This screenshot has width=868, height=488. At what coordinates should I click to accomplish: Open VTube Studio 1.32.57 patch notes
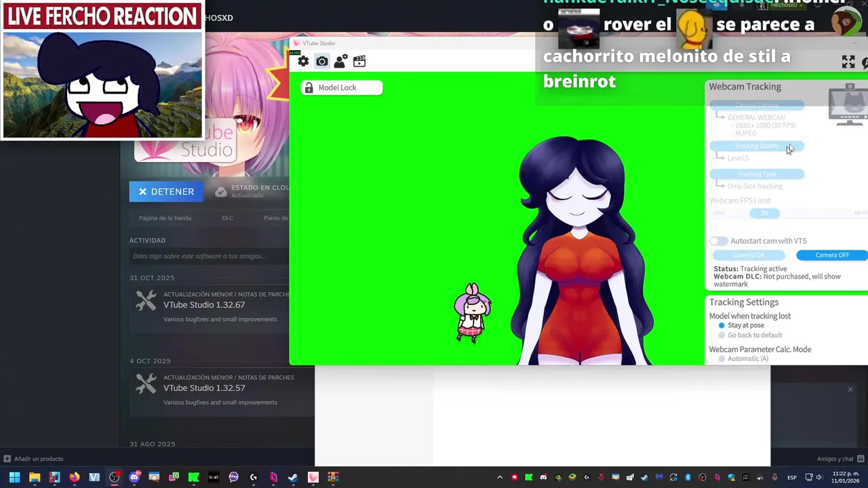[204, 388]
